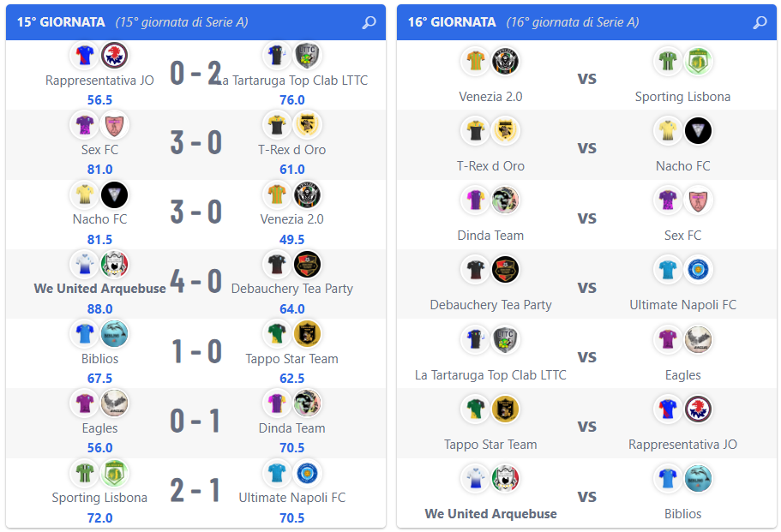Screen dimensions: 781x532
Task: Click We United Arquebuse crest in 16° Giornata
Action: [x=506, y=478]
